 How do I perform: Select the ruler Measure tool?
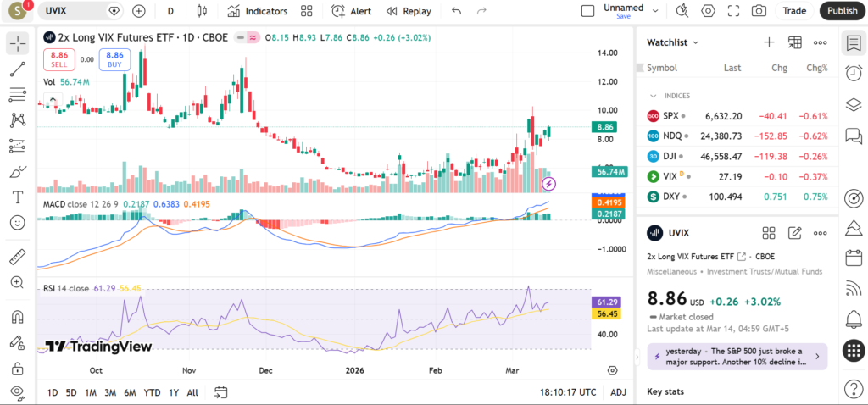[x=18, y=257]
